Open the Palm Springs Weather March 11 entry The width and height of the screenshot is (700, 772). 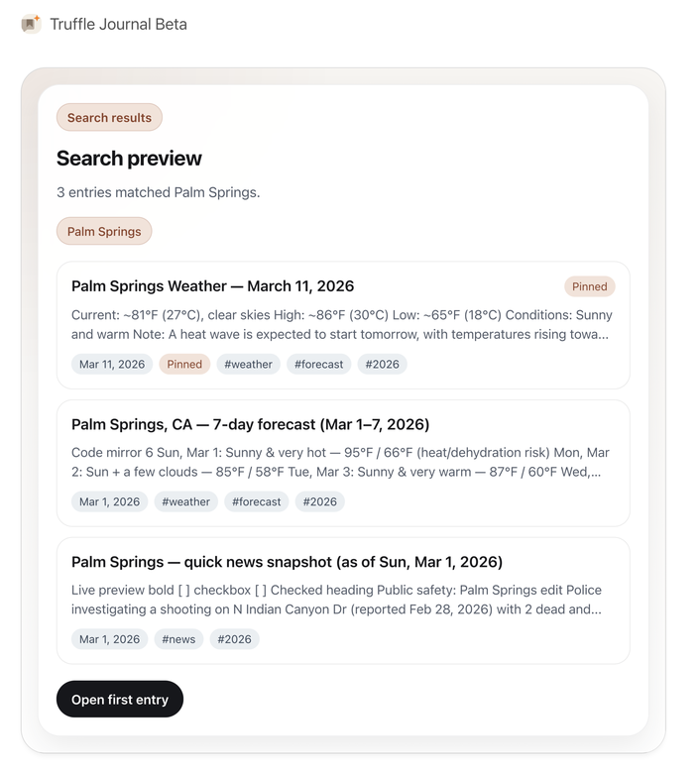point(212,286)
